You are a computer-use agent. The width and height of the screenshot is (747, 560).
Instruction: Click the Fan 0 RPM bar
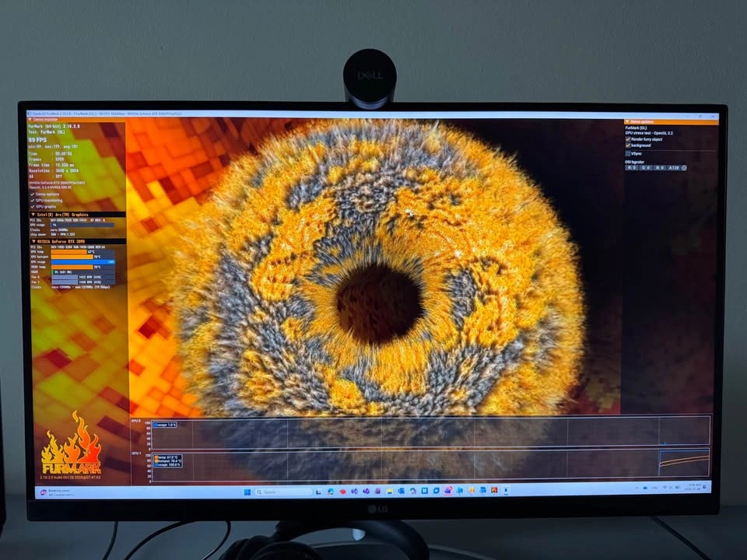pos(83,277)
